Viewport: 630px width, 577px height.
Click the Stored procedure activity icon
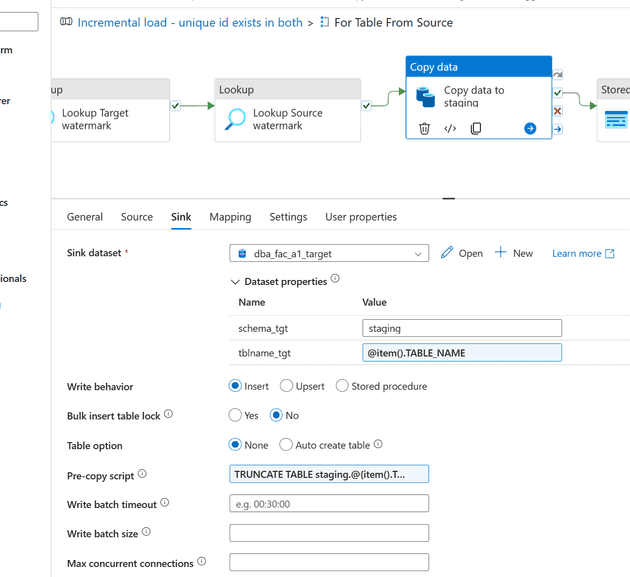tap(616, 120)
